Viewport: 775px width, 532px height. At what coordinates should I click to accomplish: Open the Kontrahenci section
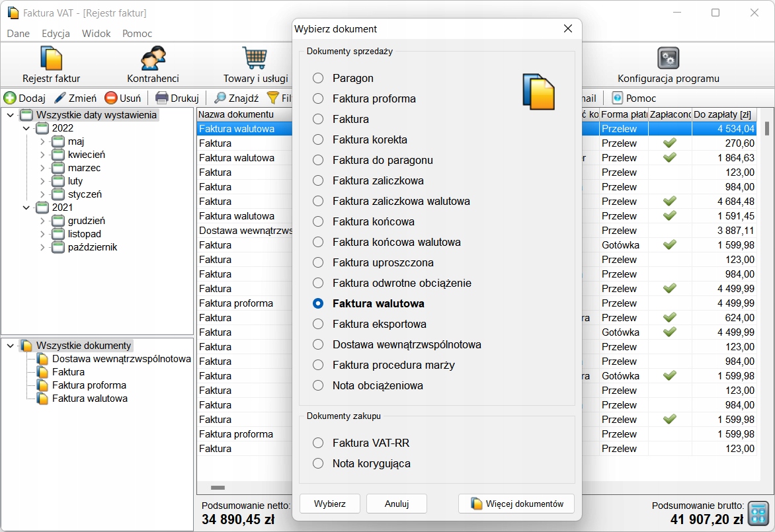click(x=153, y=65)
